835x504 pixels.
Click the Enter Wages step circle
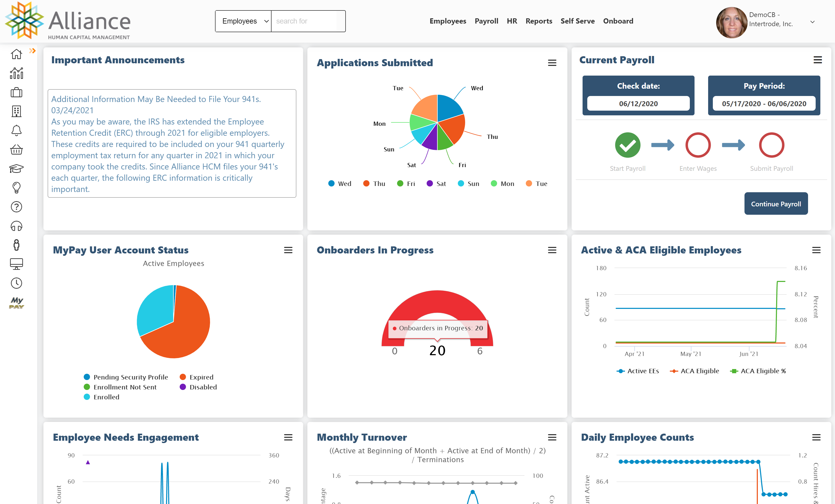698,145
